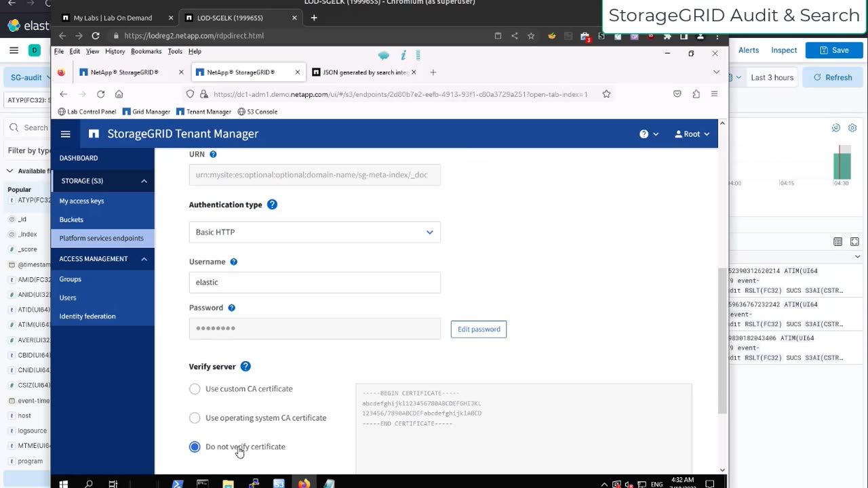The width and height of the screenshot is (868, 488).
Task: Click the green Kibana histogram bar
Action: pyautogui.click(x=842, y=166)
